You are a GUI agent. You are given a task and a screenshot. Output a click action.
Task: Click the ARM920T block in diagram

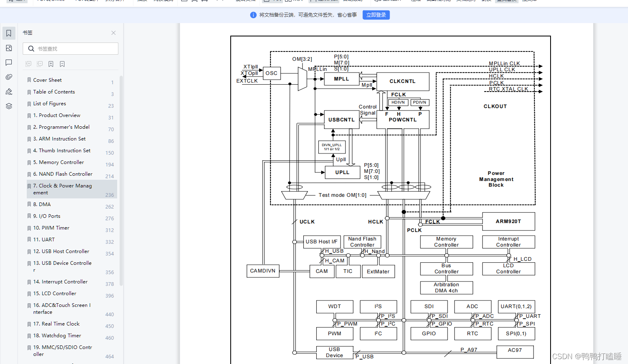point(508,221)
